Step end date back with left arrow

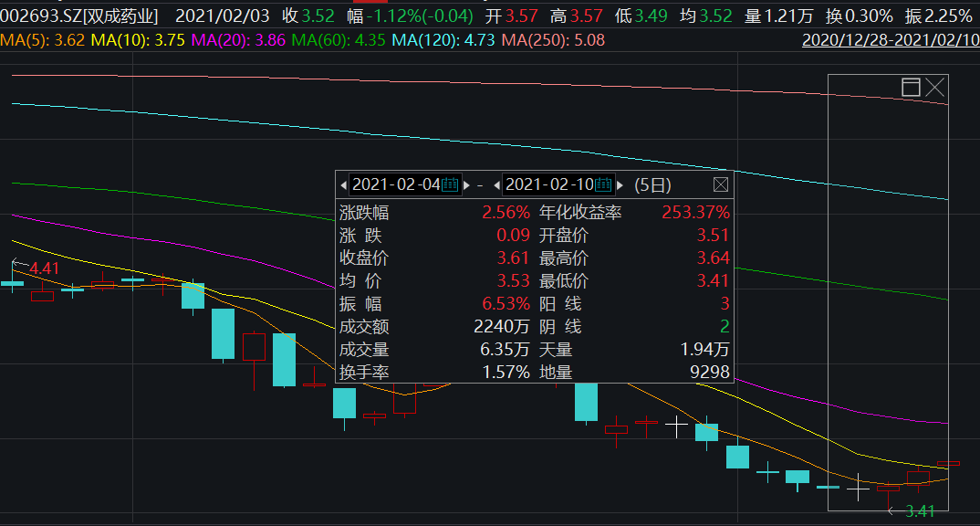pos(497,185)
